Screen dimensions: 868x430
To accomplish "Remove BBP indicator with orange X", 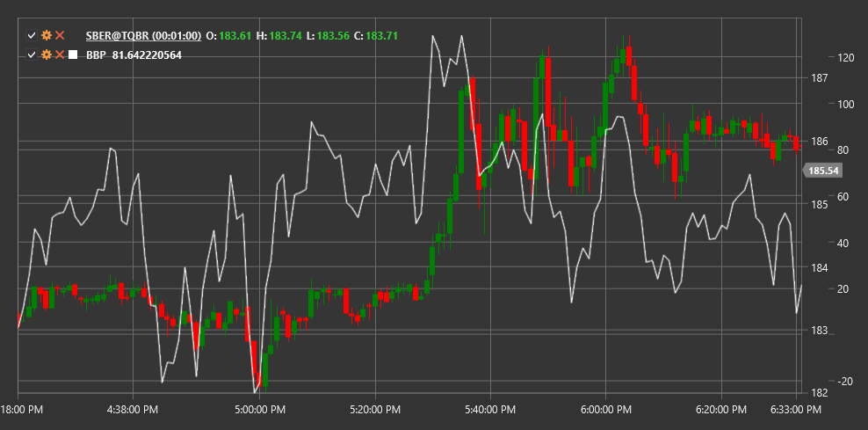I will click(x=60, y=55).
